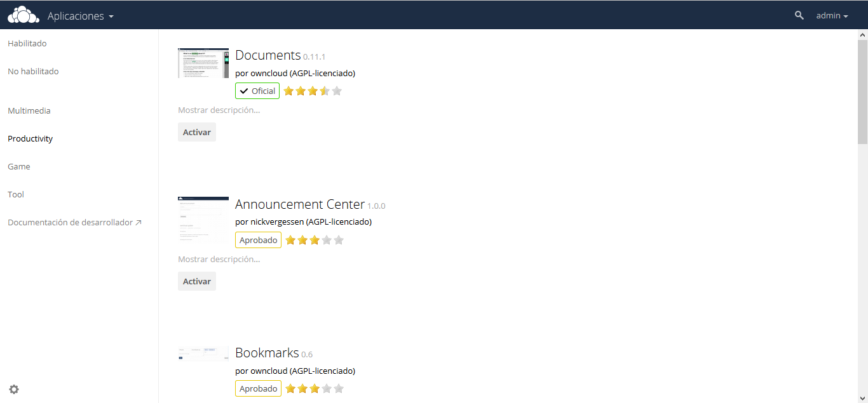Activate the Documents app
Viewport: 868px width, 403px height.
[x=197, y=132]
